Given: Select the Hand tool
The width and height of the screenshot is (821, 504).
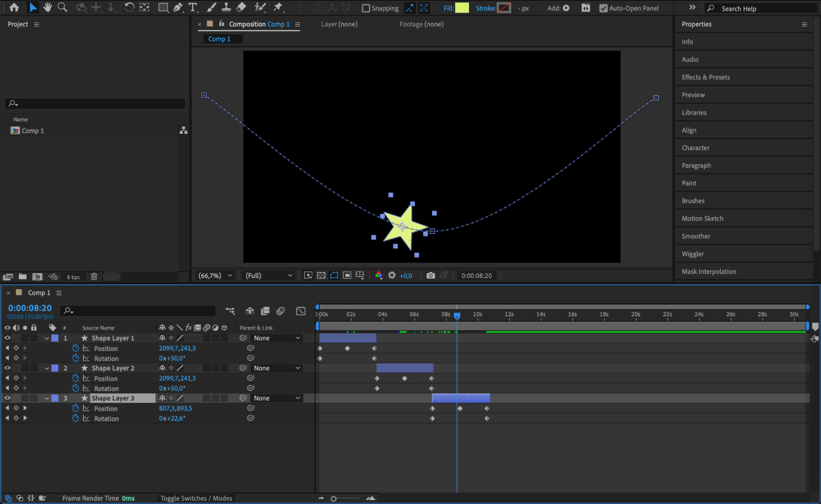Looking at the screenshot, I should click(48, 7).
